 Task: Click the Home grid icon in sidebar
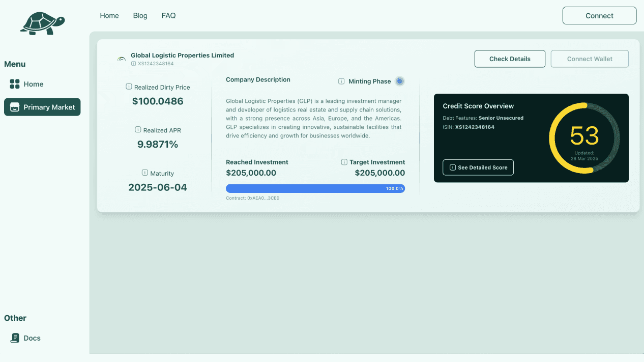tap(15, 84)
